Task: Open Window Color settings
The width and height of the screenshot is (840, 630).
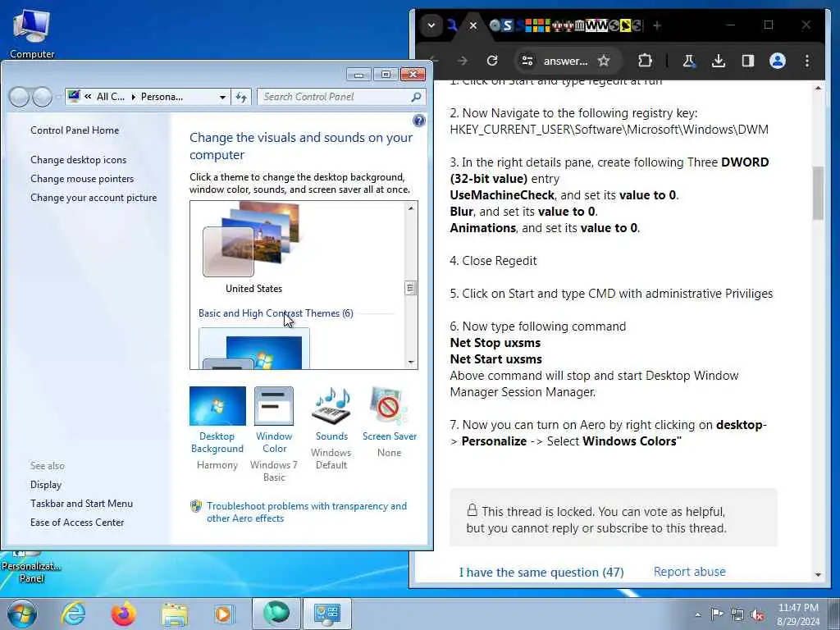Action: [x=274, y=434]
